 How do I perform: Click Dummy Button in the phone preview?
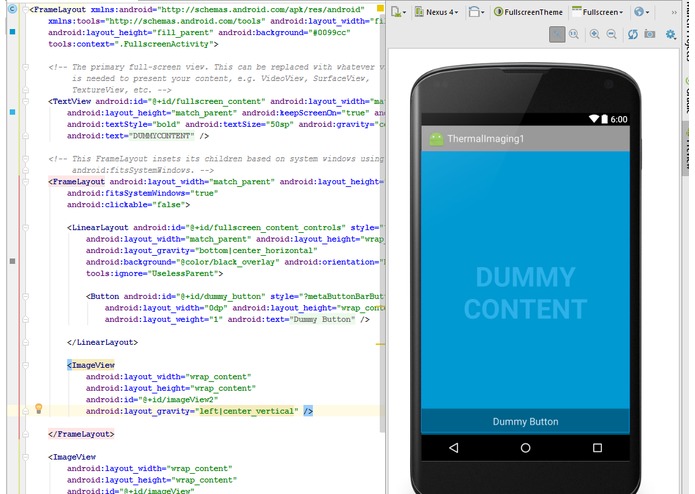tap(525, 421)
